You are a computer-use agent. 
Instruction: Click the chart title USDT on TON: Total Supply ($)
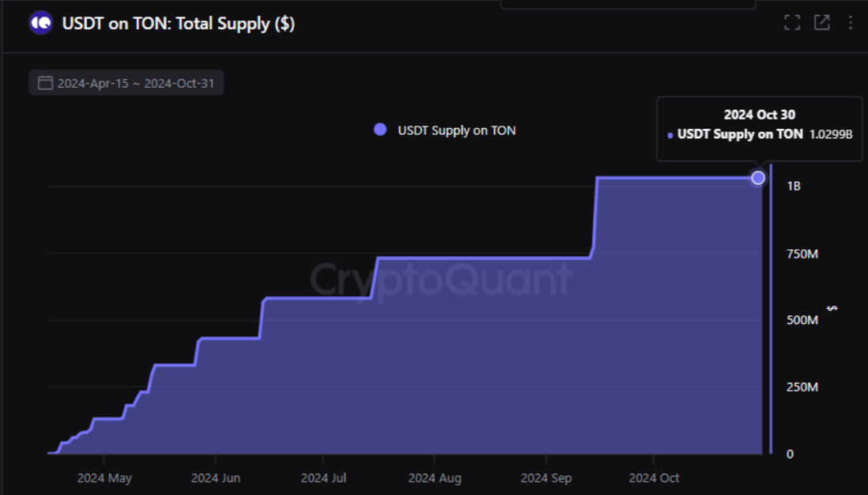tap(178, 24)
